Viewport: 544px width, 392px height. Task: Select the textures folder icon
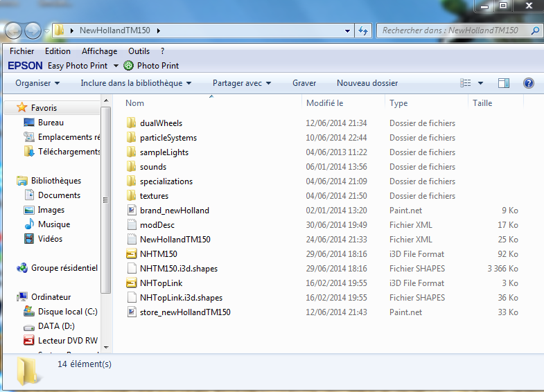click(x=132, y=195)
